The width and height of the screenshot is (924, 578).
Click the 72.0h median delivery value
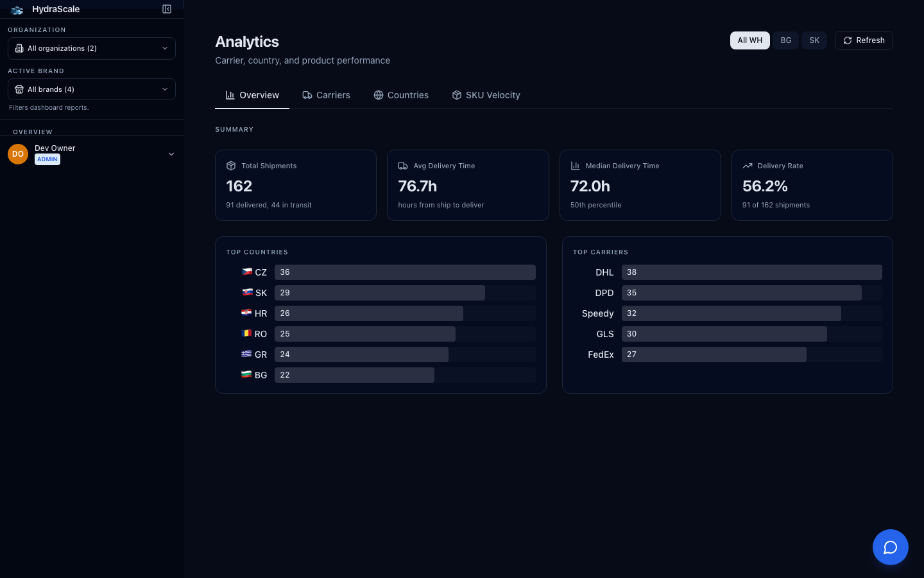point(590,186)
